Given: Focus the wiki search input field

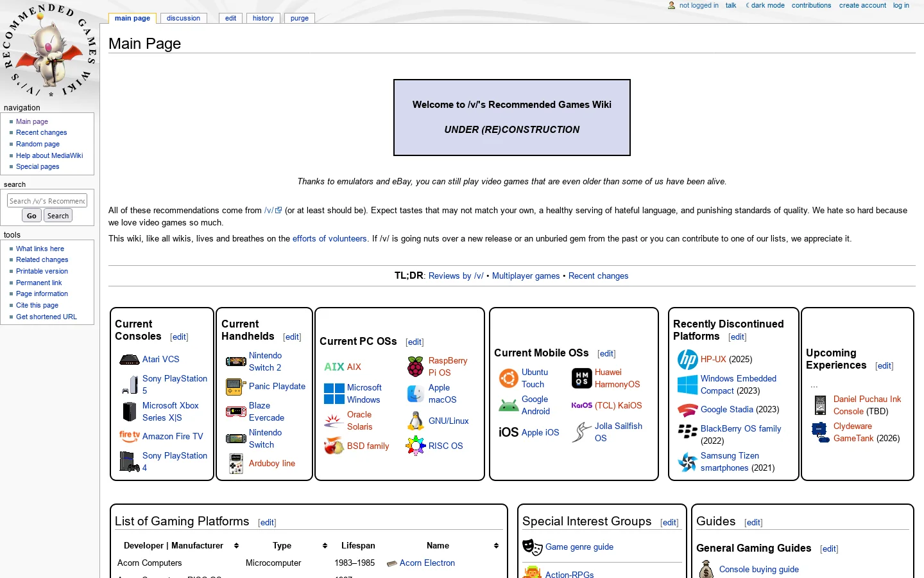Looking at the screenshot, I should click(47, 201).
